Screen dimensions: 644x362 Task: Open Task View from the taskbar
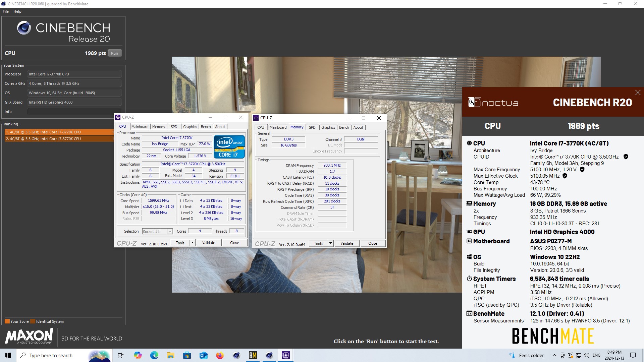(x=121, y=355)
